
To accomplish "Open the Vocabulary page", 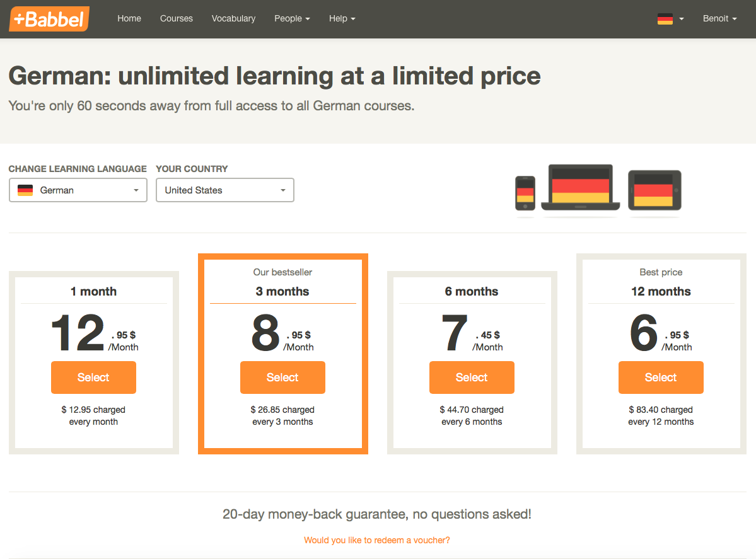I will [x=233, y=19].
